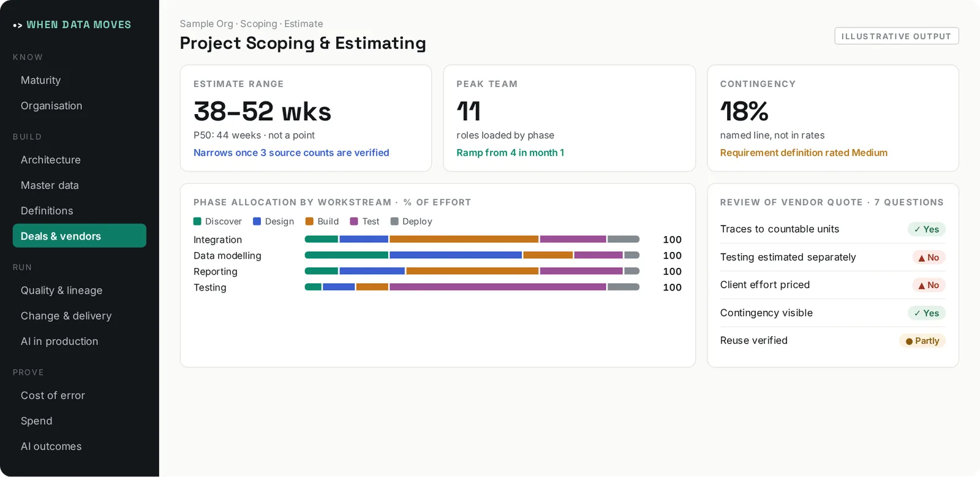Select Master data in the sidebar
The image size is (980, 477).
pos(80,185)
